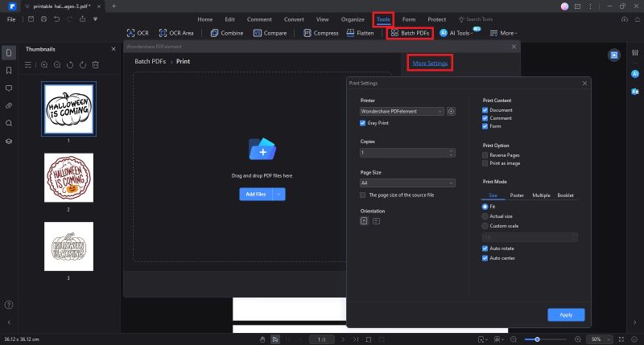644x345 pixels.
Task: Zoom out on thumbnails
Action: 57,65
